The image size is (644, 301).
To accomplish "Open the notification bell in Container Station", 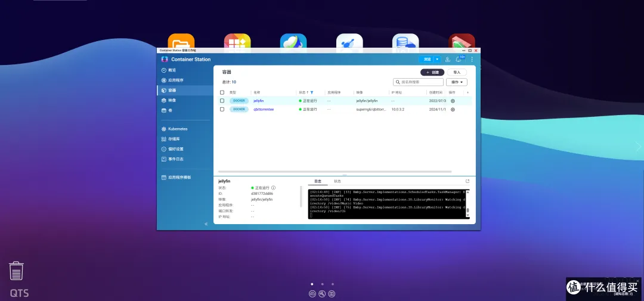I will tap(459, 60).
